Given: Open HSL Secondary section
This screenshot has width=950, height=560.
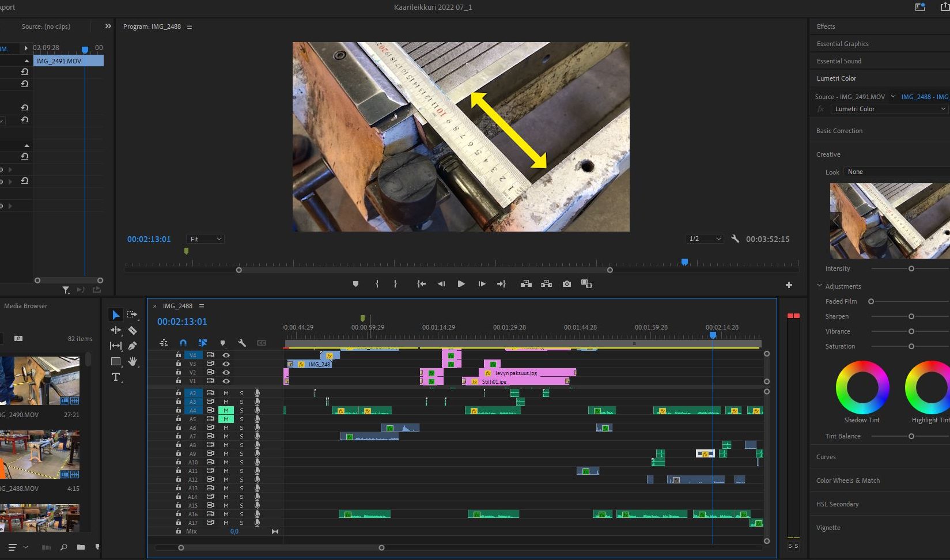Looking at the screenshot, I should (837, 504).
